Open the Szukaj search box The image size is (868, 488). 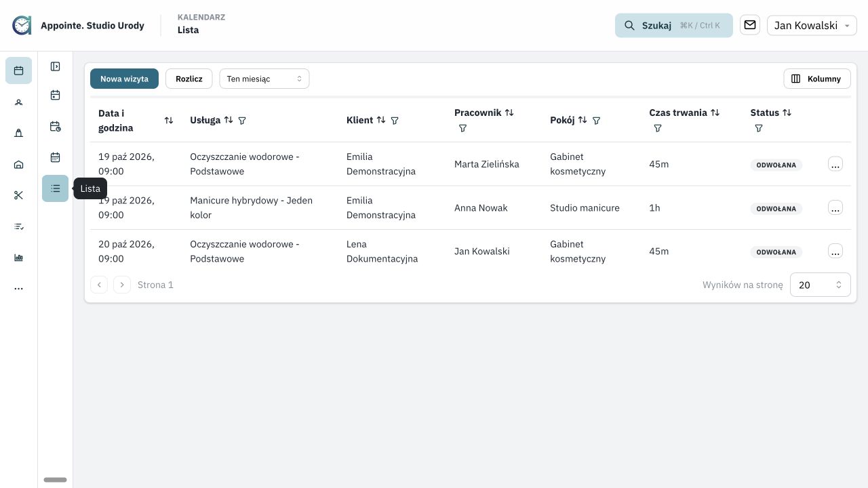coord(674,25)
